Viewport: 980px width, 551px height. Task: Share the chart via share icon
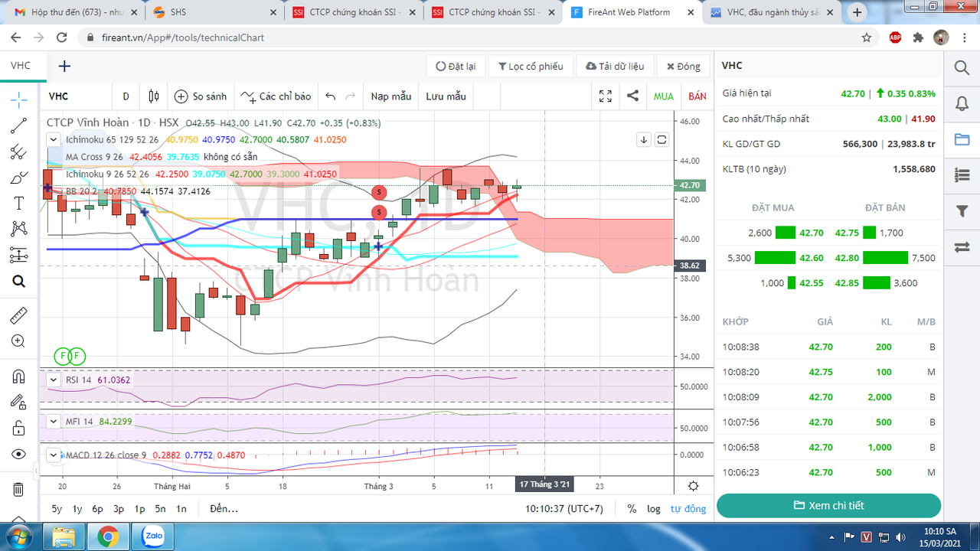[633, 96]
